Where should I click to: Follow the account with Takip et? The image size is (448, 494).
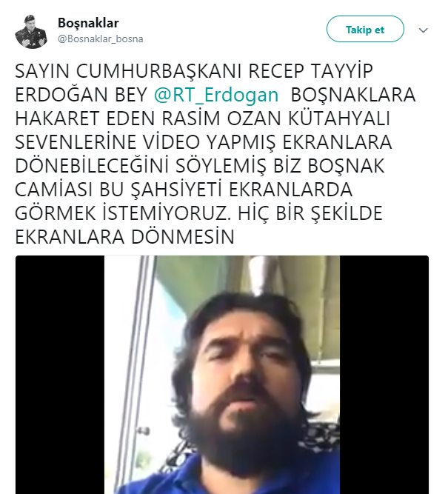tap(365, 29)
